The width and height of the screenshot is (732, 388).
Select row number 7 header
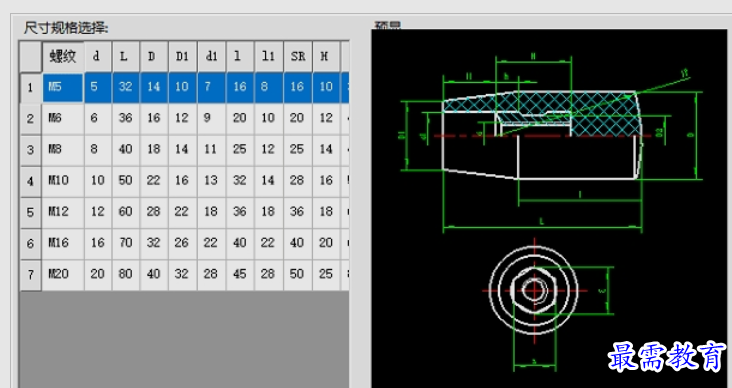click(31, 275)
